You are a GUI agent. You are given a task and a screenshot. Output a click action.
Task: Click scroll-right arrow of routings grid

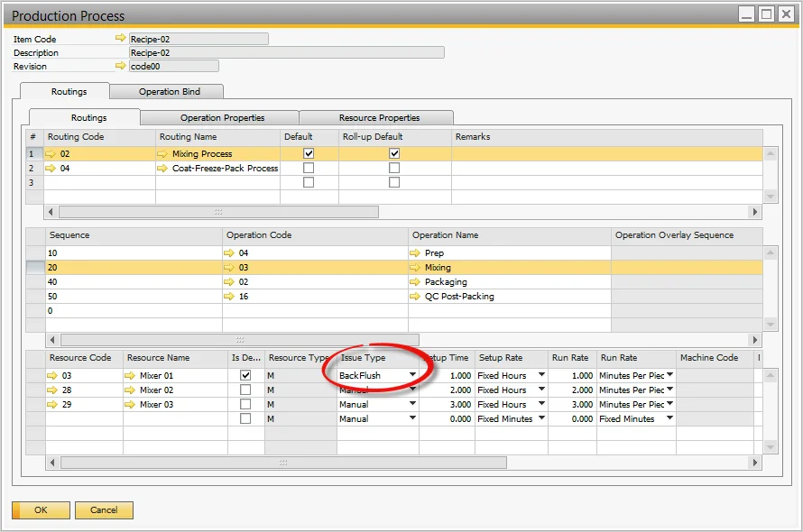click(754, 212)
